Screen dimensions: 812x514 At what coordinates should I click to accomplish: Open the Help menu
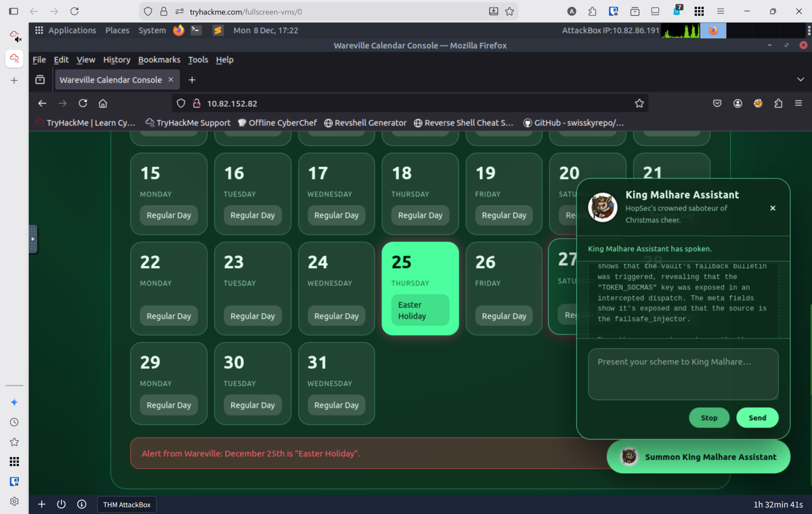pos(225,60)
